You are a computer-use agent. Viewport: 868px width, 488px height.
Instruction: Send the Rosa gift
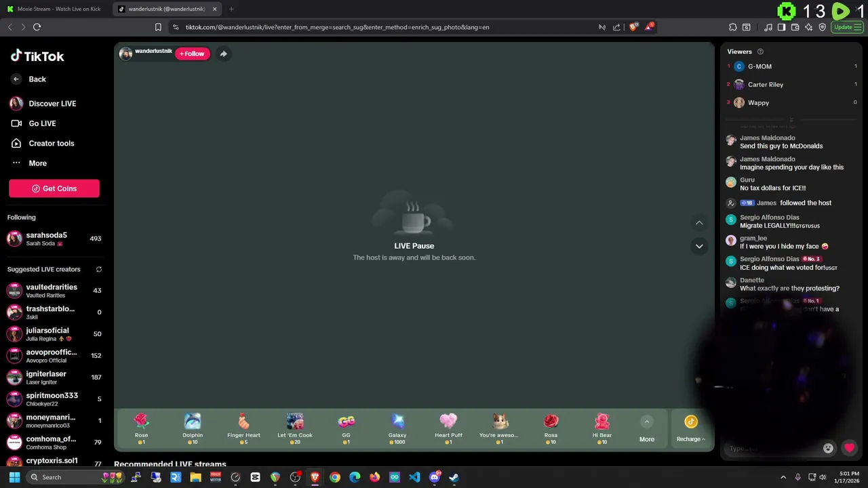pos(551,428)
